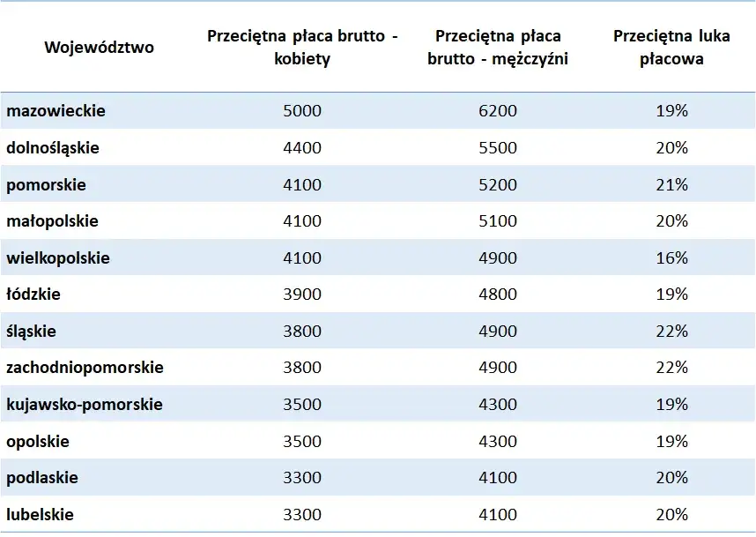Viewport: 756px width, 537px height.
Task: Select the opolskie row label
Action: coord(38,441)
